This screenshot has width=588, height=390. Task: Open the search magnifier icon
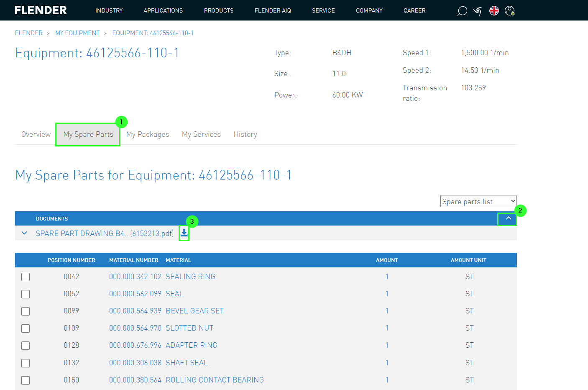click(x=462, y=11)
